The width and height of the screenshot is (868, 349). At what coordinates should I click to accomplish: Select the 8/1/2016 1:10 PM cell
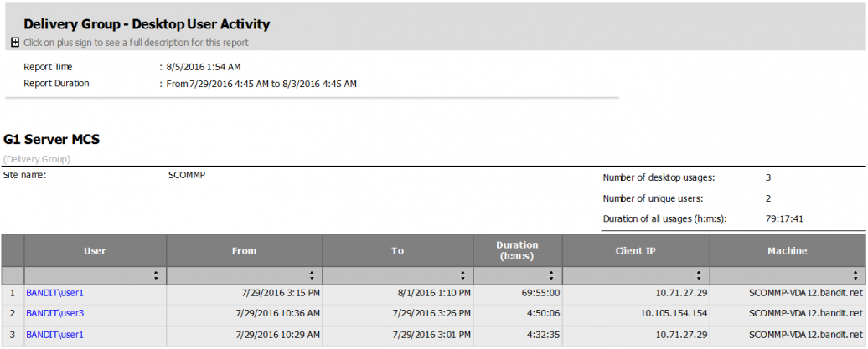tap(434, 293)
